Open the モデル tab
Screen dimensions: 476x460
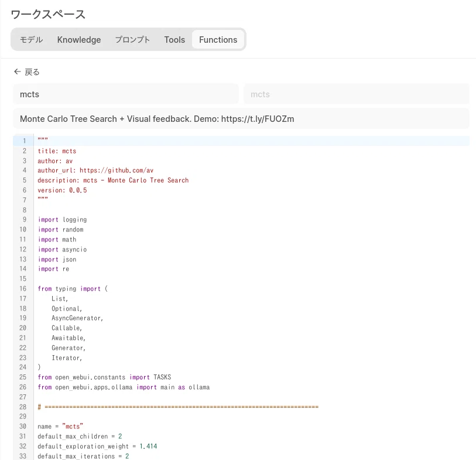pyautogui.click(x=31, y=39)
